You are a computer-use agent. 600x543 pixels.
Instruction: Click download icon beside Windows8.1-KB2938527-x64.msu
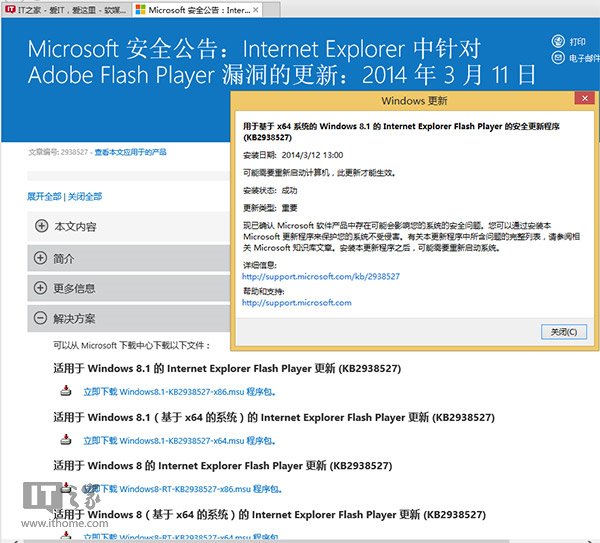(x=67, y=439)
